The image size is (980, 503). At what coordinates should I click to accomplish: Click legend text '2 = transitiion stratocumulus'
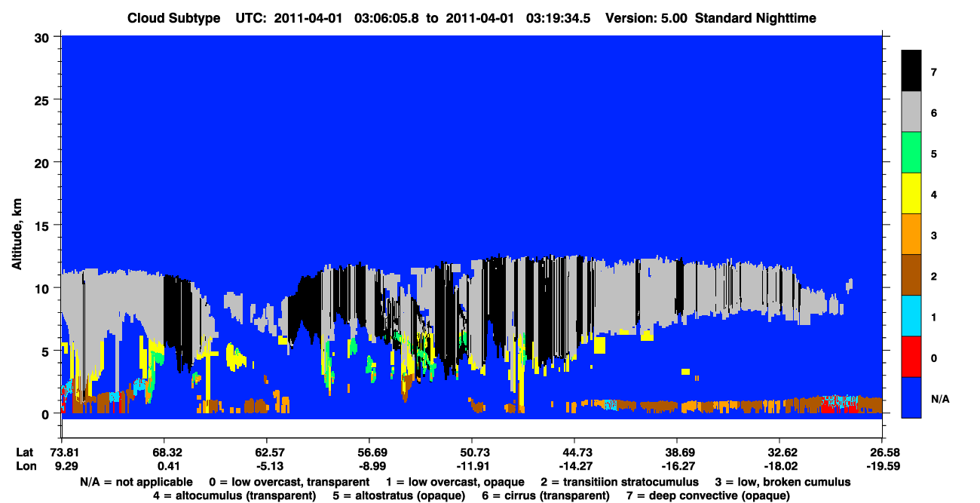(x=620, y=482)
